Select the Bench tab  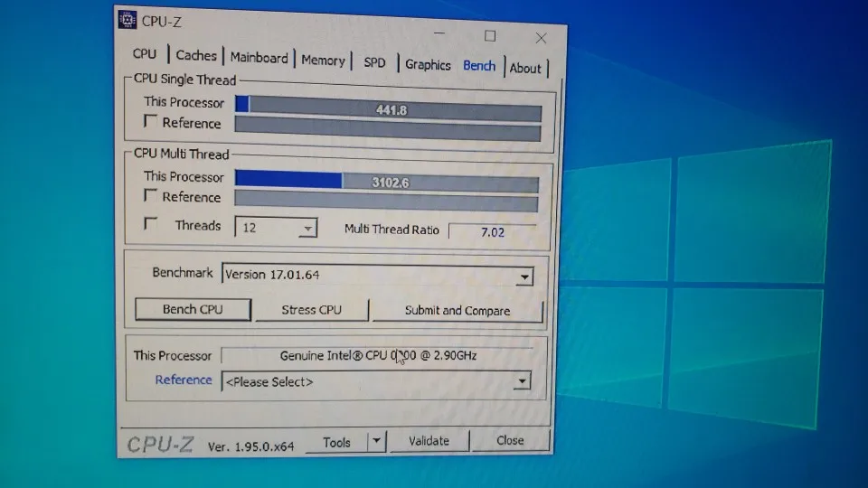click(479, 66)
